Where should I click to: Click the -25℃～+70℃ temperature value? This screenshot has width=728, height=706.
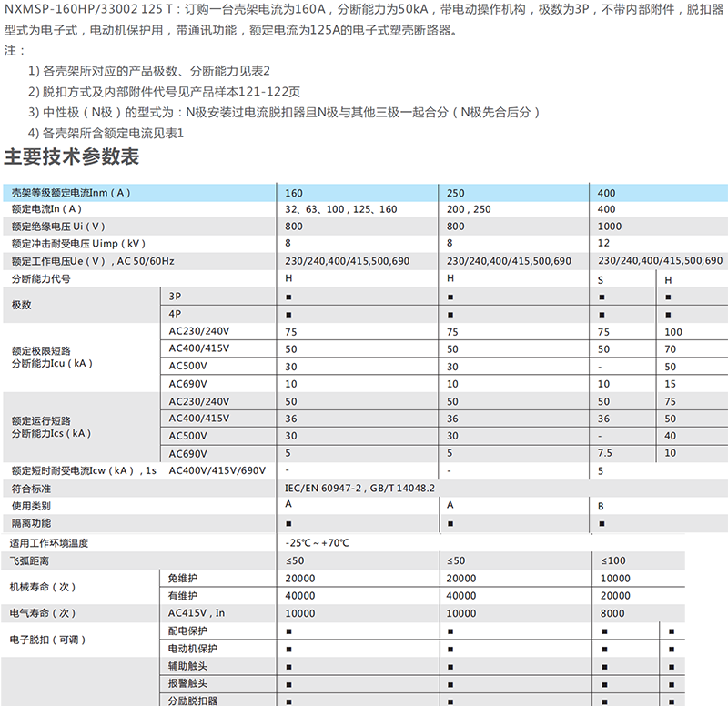[317, 542]
